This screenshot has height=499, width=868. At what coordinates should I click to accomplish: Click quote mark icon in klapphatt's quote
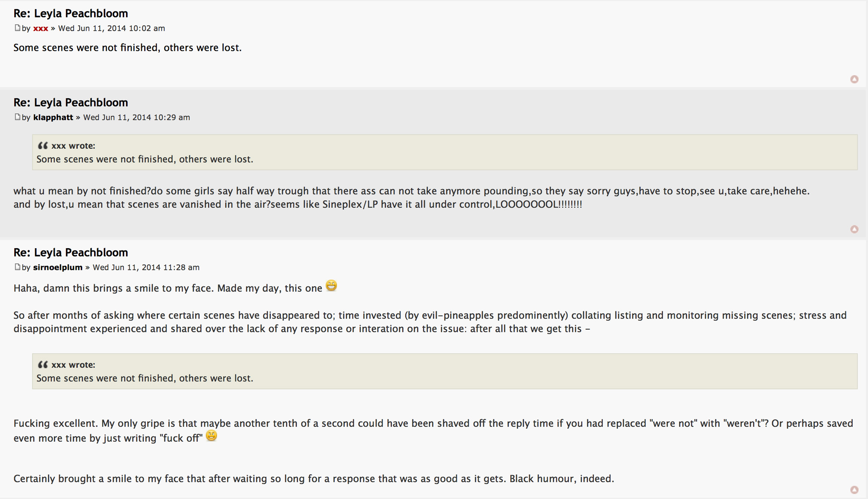click(43, 145)
